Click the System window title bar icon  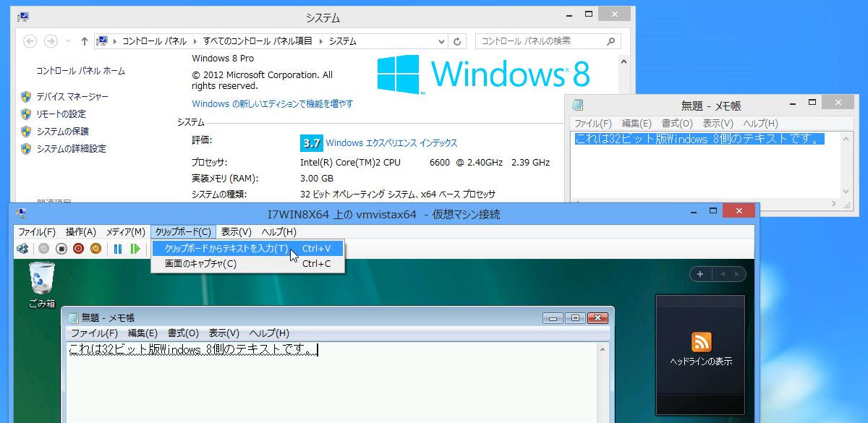[23, 17]
